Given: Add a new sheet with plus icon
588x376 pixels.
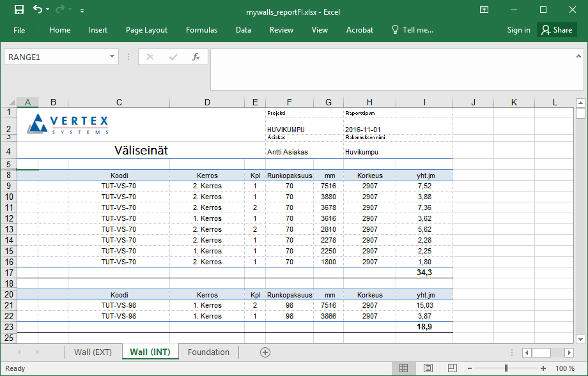Looking at the screenshot, I should coord(265,352).
